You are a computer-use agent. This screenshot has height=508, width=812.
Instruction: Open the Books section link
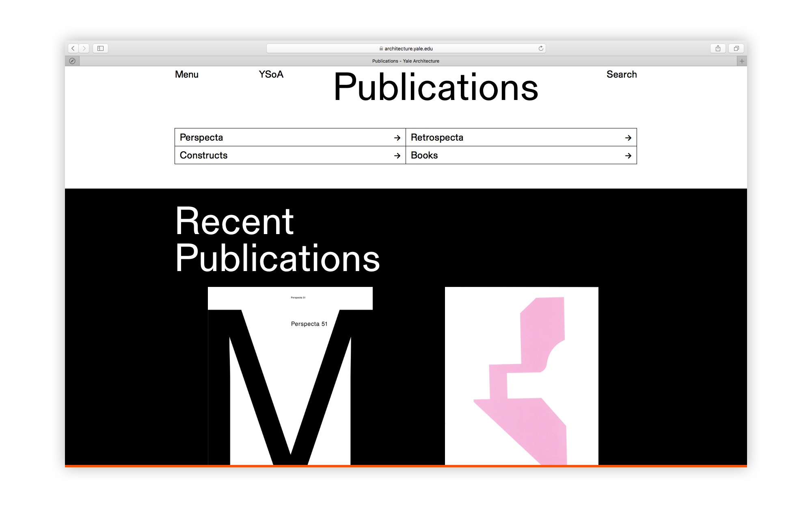click(425, 155)
